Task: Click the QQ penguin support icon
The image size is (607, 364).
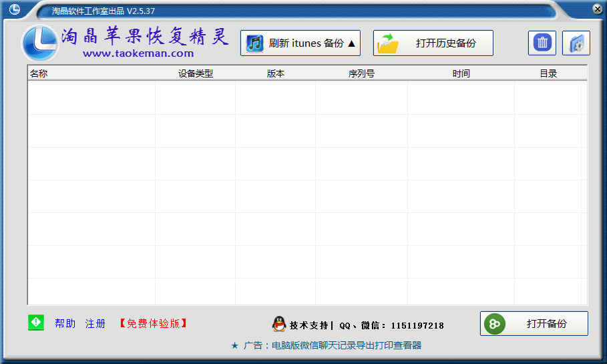Action: [x=279, y=325]
